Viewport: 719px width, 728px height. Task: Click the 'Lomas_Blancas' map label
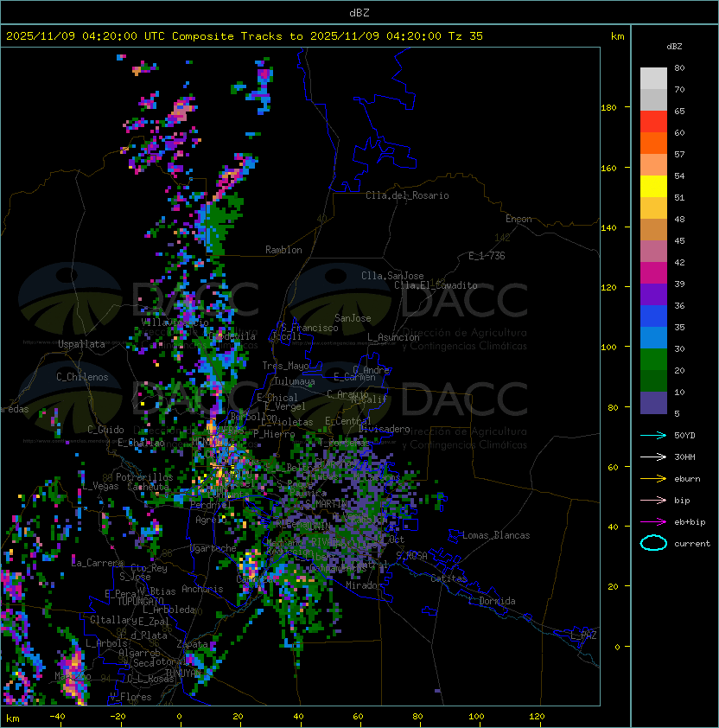pyautogui.click(x=496, y=535)
